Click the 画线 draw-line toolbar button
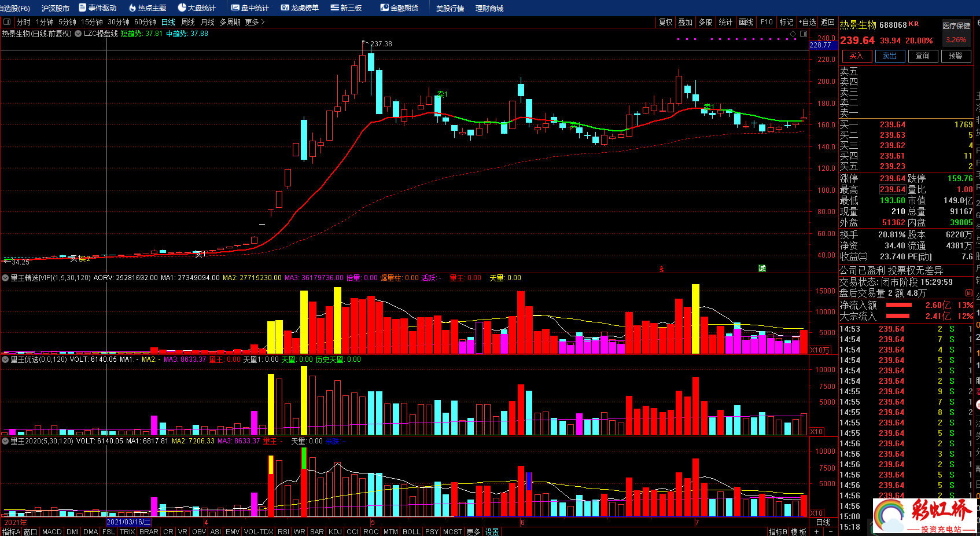This screenshot has height=536, width=980. click(x=746, y=22)
